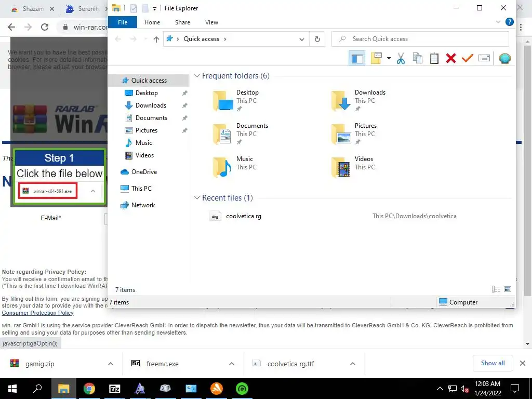Open the Home ribbon tab
532x399 pixels.
pyautogui.click(x=152, y=22)
